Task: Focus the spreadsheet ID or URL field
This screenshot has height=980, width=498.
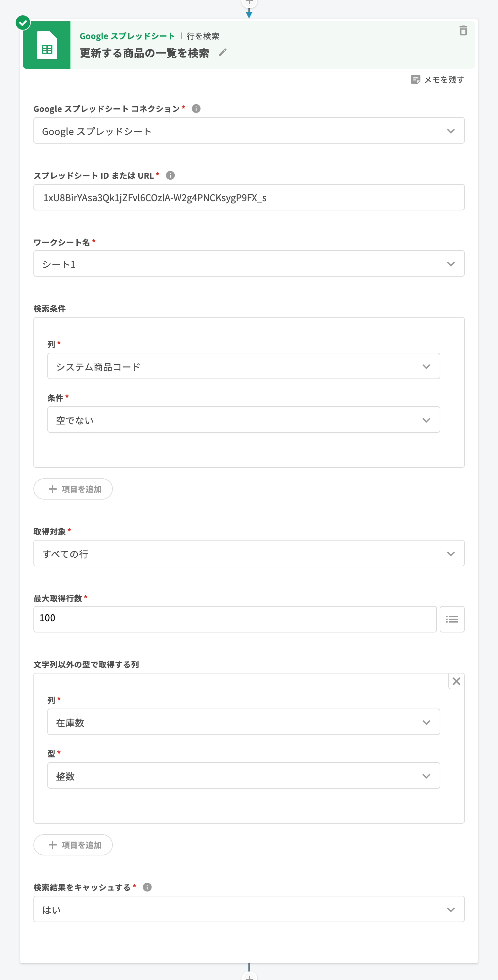Action: tap(249, 197)
